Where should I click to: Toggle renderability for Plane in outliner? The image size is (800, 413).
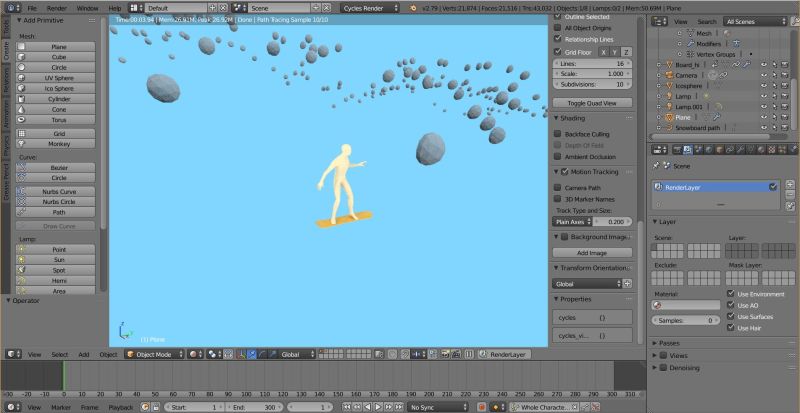[x=785, y=117]
